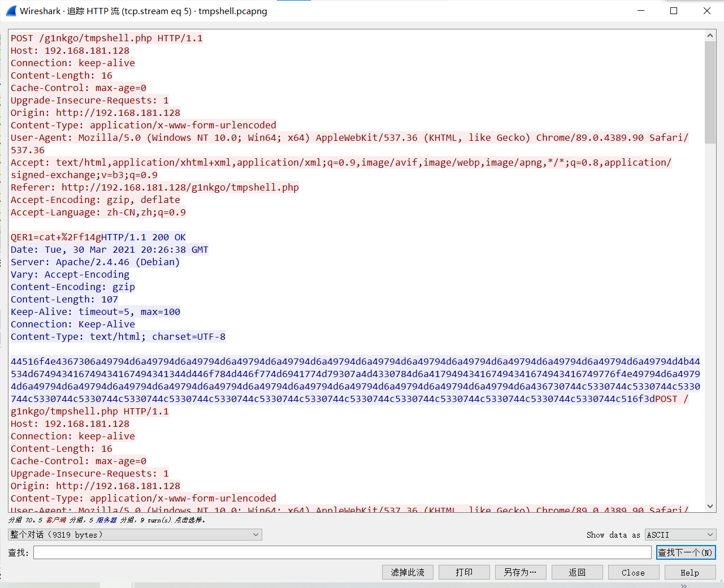Viewport: 724px width, 588px height.
Task: Close the window using the title bar X
Action: pyautogui.click(x=706, y=11)
